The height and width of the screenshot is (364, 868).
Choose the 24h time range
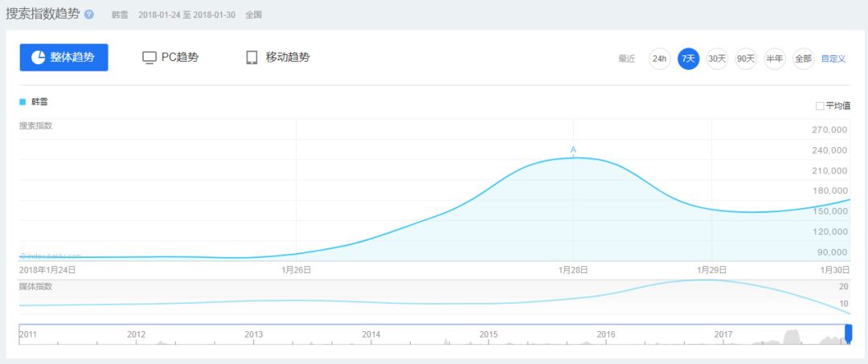659,59
